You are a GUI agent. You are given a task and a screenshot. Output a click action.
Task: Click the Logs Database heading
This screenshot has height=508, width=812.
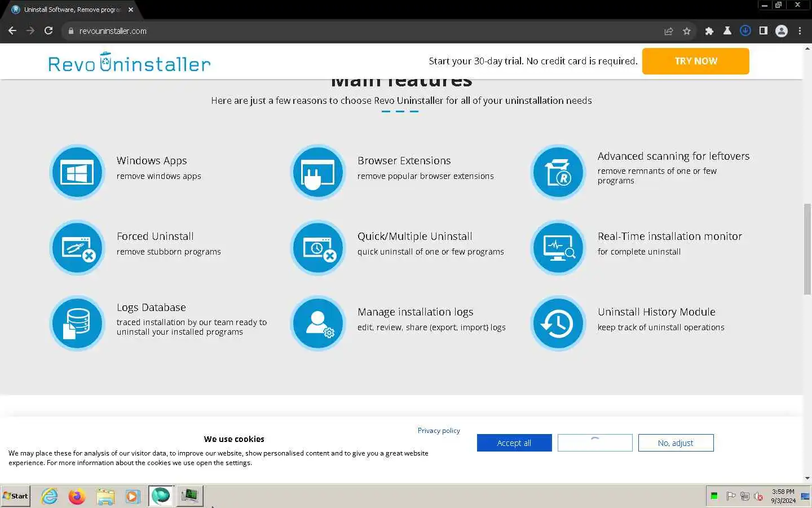click(x=151, y=308)
